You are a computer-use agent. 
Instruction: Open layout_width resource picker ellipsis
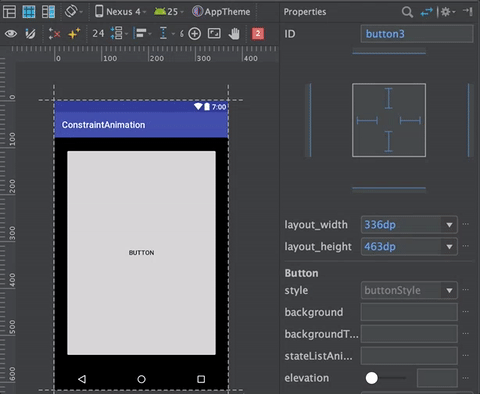466,224
